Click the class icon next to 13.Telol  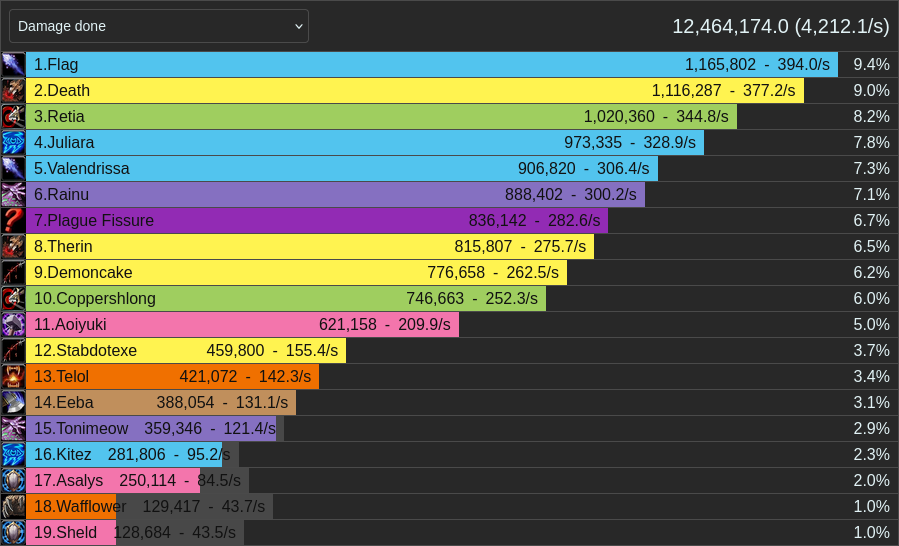[x=13, y=376]
